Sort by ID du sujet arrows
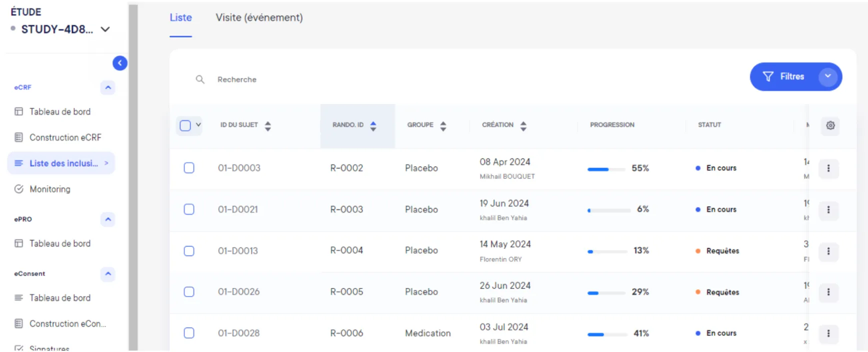The width and height of the screenshot is (868, 352). click(268, 126)
